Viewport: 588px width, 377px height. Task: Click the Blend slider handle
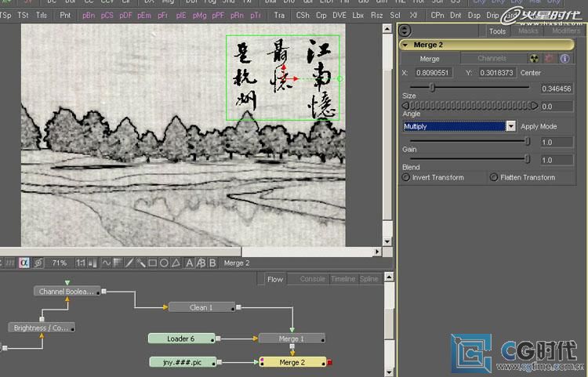pyautogui.click(x=528, y=159)
